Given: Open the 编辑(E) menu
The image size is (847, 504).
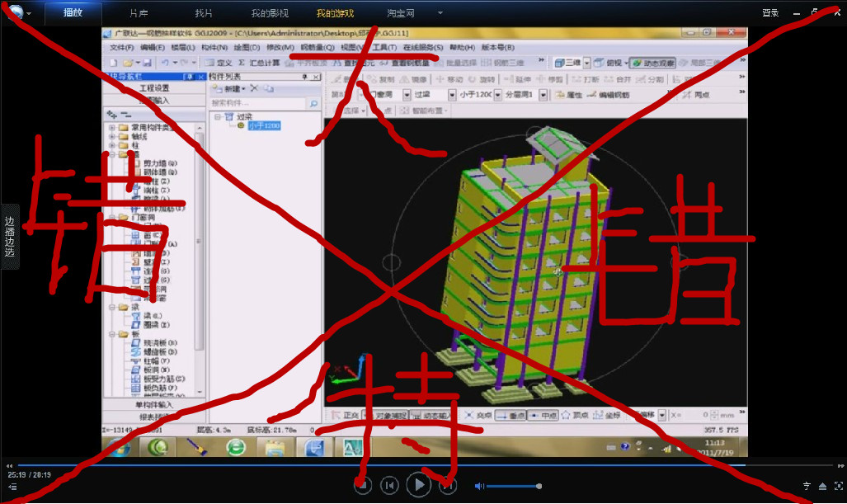Looking at the screenshot, I should 153,48.
